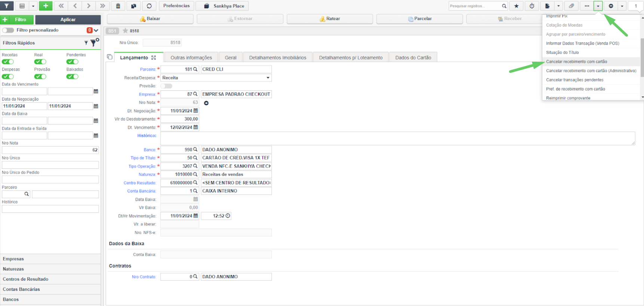Open attachments with paperclip icon

pos(571,6)
